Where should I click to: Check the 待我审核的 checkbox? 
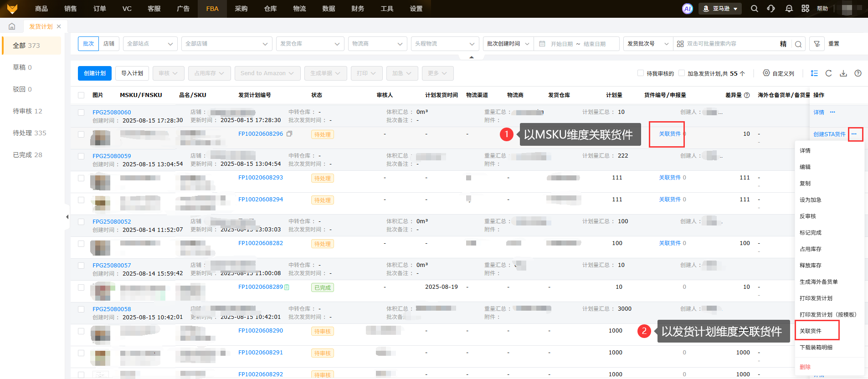[640, 73]
